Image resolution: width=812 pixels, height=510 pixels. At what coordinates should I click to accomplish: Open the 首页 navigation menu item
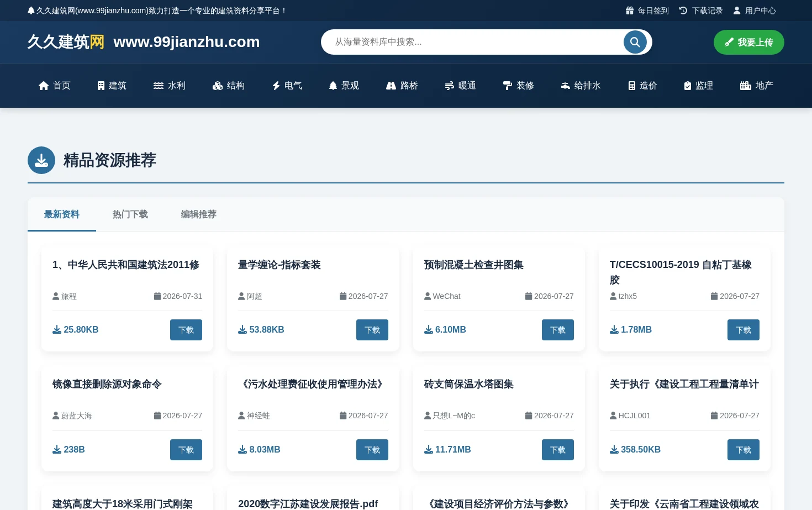pyautogui.click(x=55, y=86)
